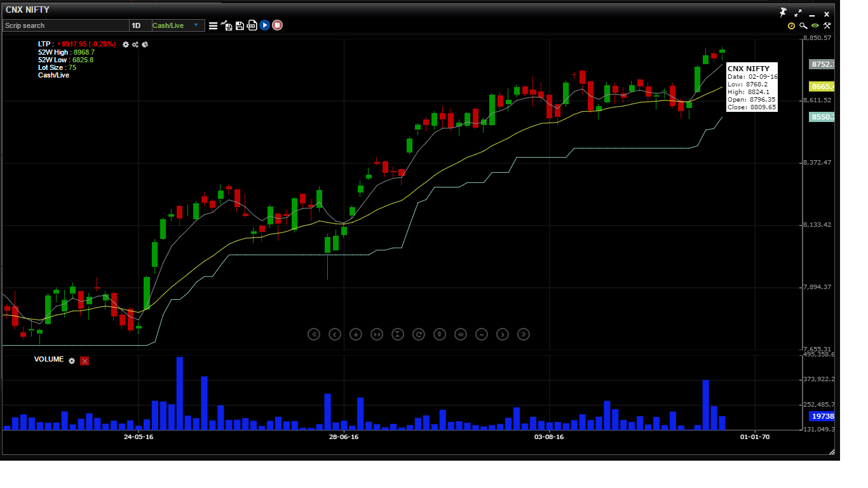Image resolution: width=868 pixels, height=488 pixels.
Task: Compress the chart vertically with the hourglass icon
Action: [x=398, y=334]
